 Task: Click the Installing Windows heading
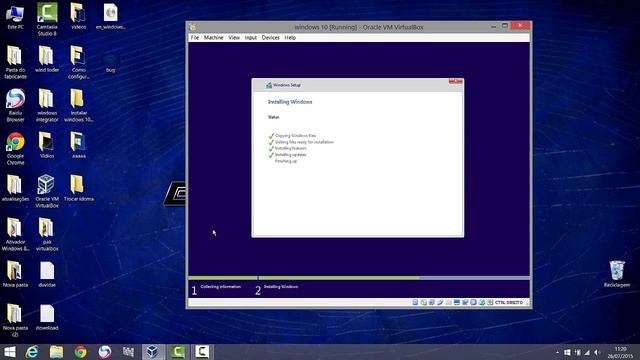coord(290,102)
